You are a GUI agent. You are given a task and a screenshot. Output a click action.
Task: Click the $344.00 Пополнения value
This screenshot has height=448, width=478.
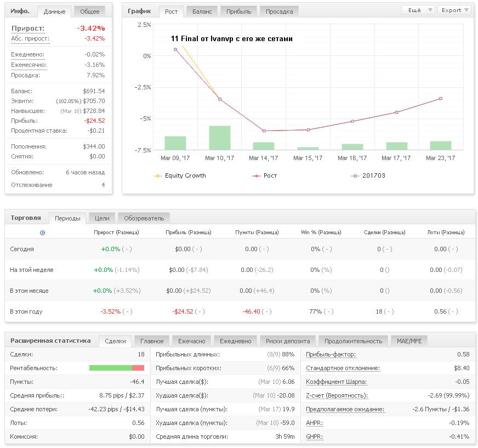[94, 146]
